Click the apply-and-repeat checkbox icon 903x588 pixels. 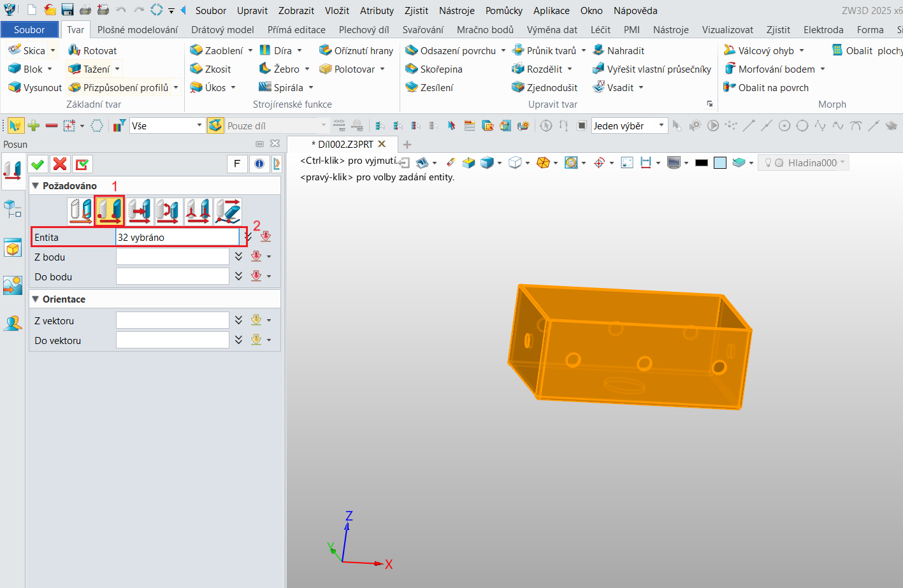(82, 164)
